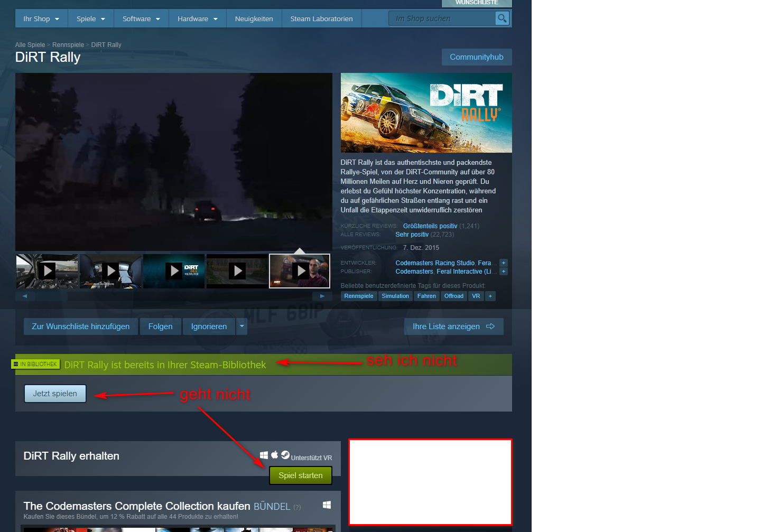Click the 'Kaufen Sie dieses Bündel' discount text
Viewport: 780px width, 532px height.
[131, 517]
